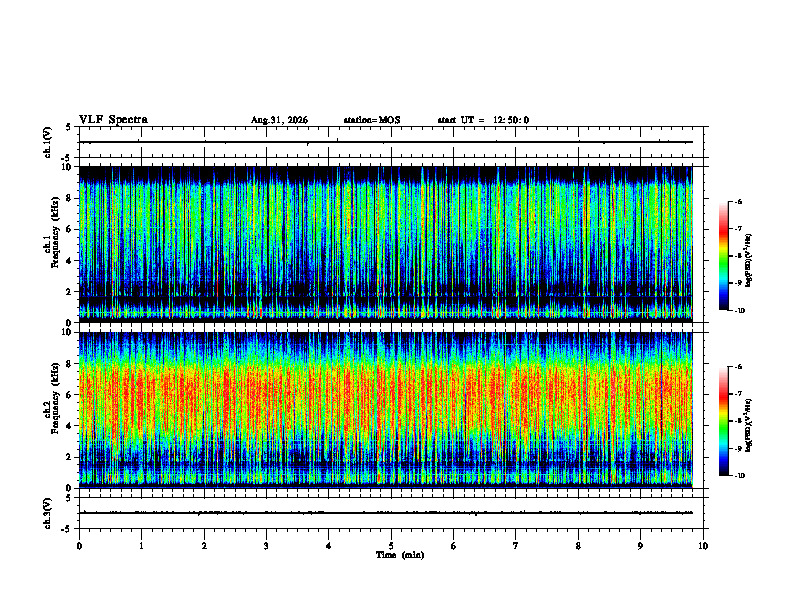Click the station=MOS header text
This screenshot has height=612, width=792.
pyautogui.click(x=372, y=120)
